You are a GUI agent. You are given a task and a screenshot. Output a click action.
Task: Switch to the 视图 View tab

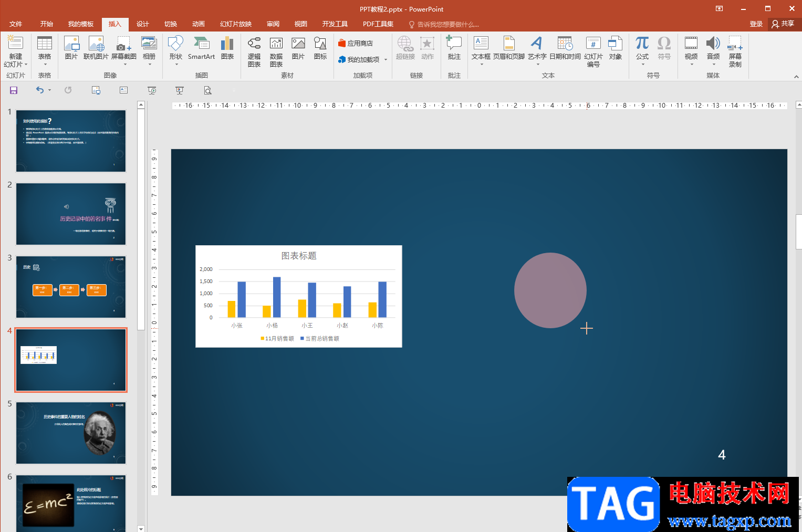[301, 24]
